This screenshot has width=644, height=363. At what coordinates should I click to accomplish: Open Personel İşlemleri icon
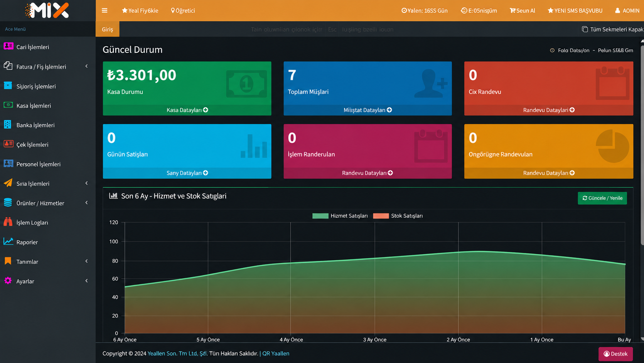pyautogui.click(x=8, y=163)
